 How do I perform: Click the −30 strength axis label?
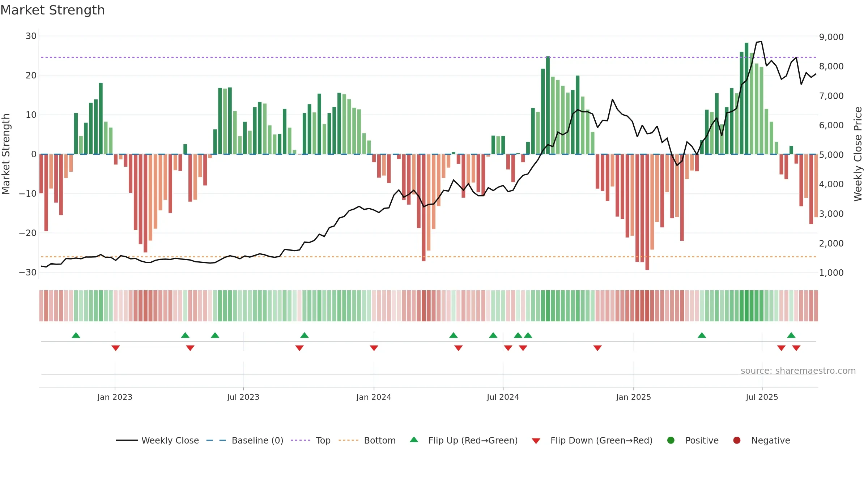(28, 272)
